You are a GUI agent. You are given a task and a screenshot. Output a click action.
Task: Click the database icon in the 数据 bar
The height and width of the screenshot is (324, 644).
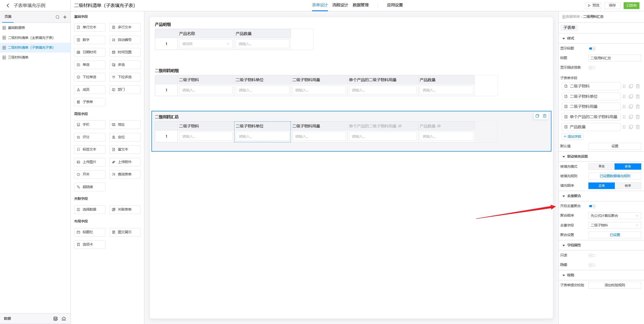coord(56,318)
